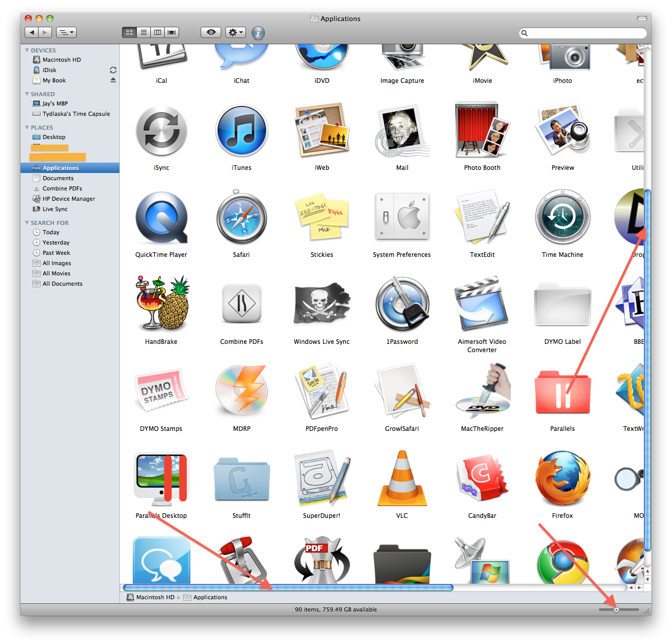Switch to Cover Flow view

pyautogui.click(x=172, y=32)
